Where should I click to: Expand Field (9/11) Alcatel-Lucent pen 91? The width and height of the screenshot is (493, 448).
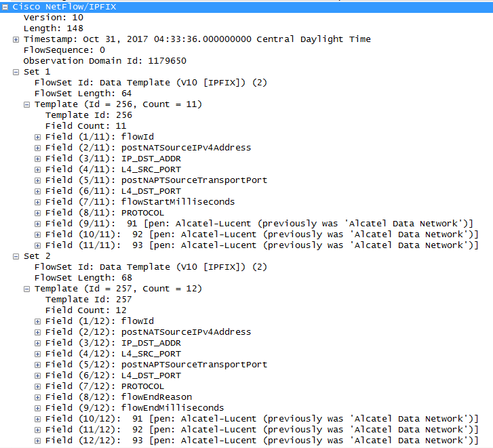coord(37,224)
